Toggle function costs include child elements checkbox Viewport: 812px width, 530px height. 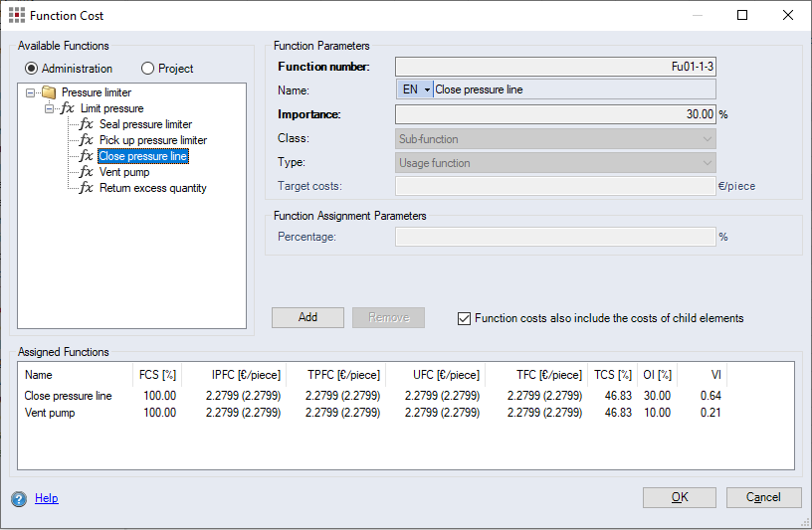point(464,318)
